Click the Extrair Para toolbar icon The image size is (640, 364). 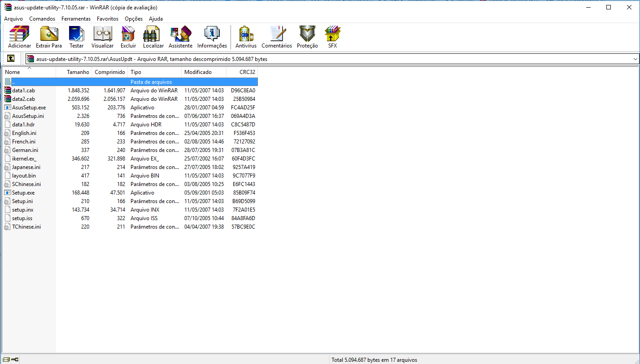pyautogui.click(x=49, y=37)
